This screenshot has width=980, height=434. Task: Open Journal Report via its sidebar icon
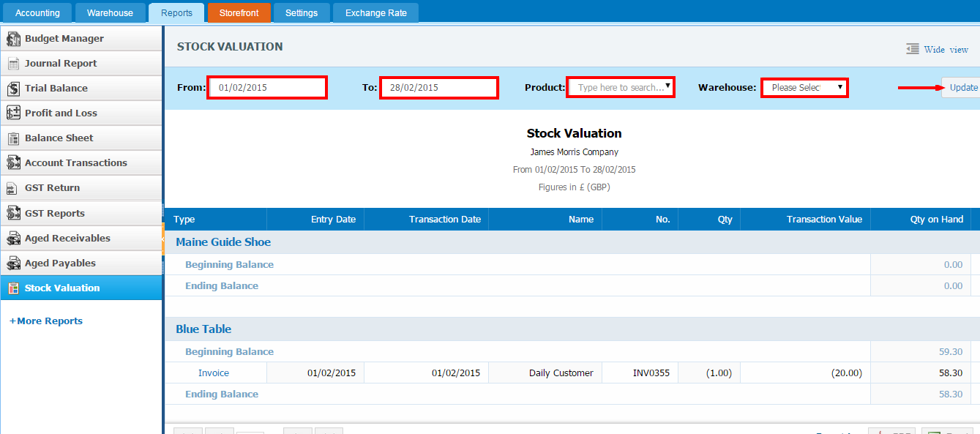(13, 64)
